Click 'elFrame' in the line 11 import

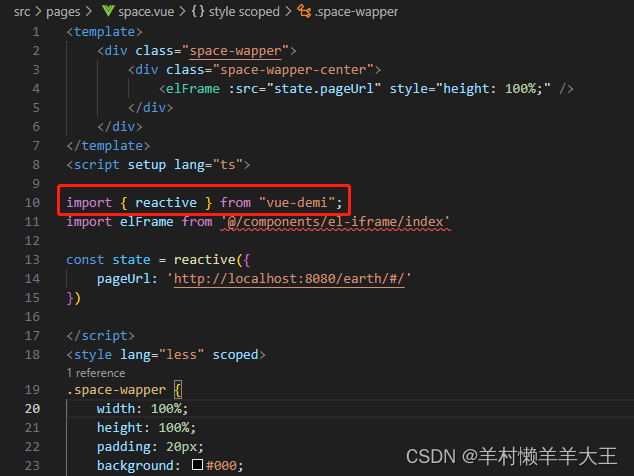(x=146, y=222)
